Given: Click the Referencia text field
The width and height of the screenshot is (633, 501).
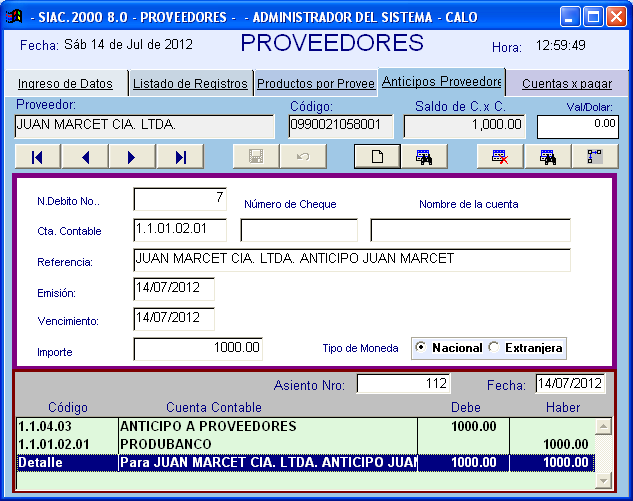Looking at the screenshot, I should (350, 260).
